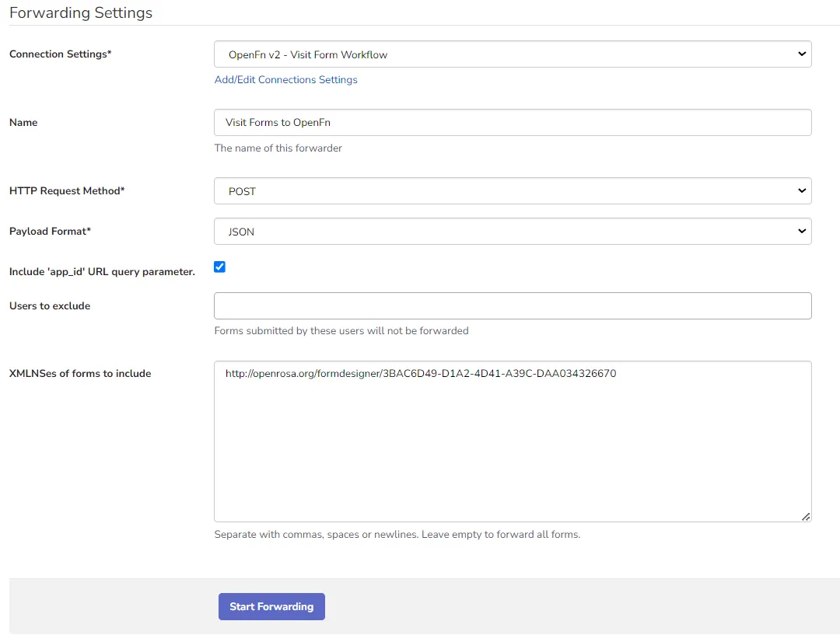Click the Users to exclude label
840x635 pixels.
[50, 305]
